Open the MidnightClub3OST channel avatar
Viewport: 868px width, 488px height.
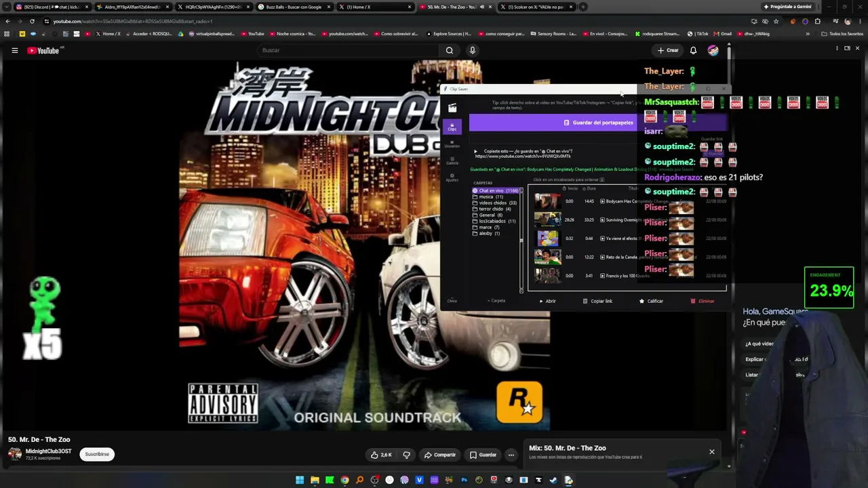point(15,454)
